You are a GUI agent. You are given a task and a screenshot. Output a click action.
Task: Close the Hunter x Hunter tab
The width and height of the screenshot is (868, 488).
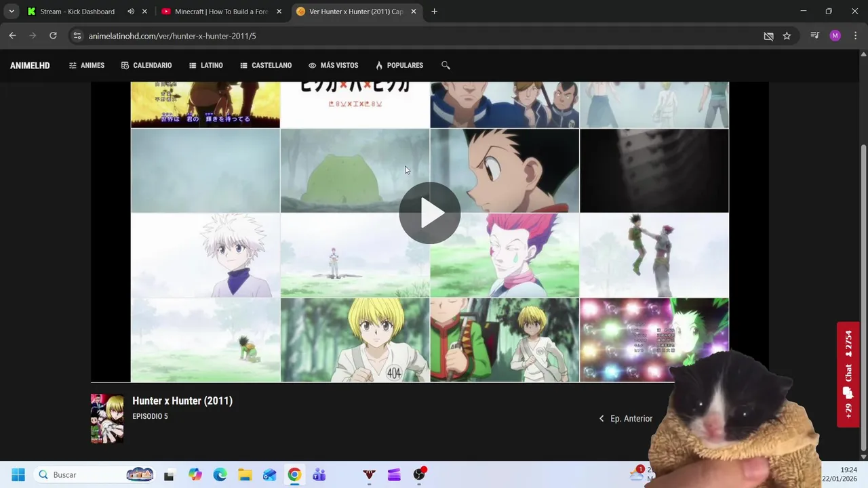(x=414, y=12)
